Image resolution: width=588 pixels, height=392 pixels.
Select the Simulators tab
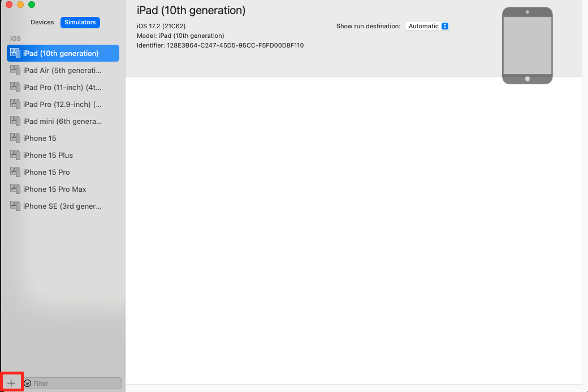pos(80,22)
